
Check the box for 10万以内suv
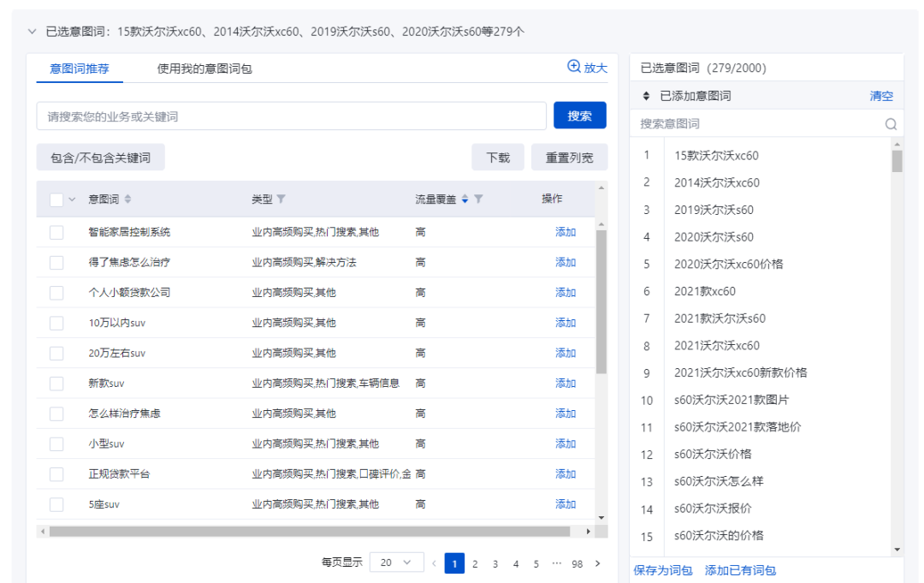56,323
